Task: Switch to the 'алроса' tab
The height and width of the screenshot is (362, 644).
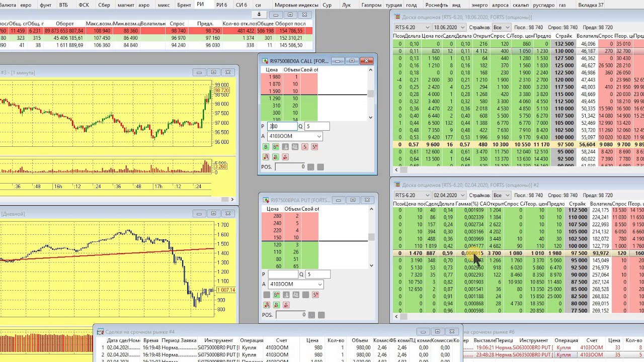Action: 499,5
